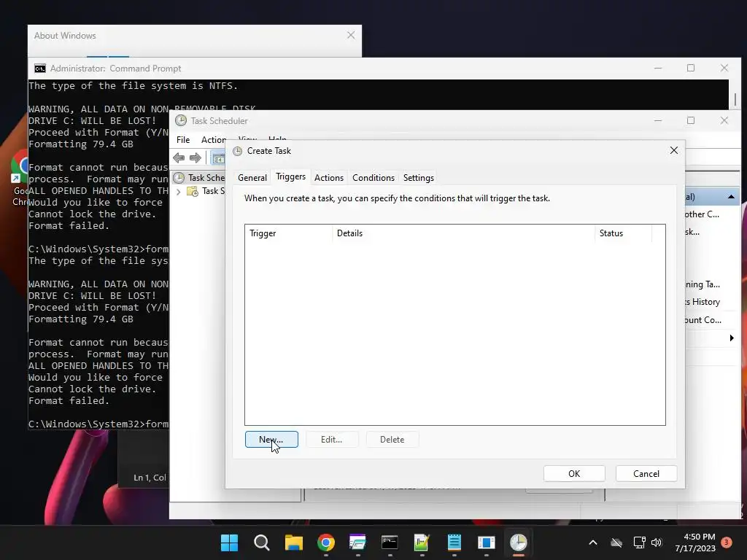This screenshot has width=747, height=560.
Task: Select the Task Scheduler root tree node
Action: (x=200, y=178)
